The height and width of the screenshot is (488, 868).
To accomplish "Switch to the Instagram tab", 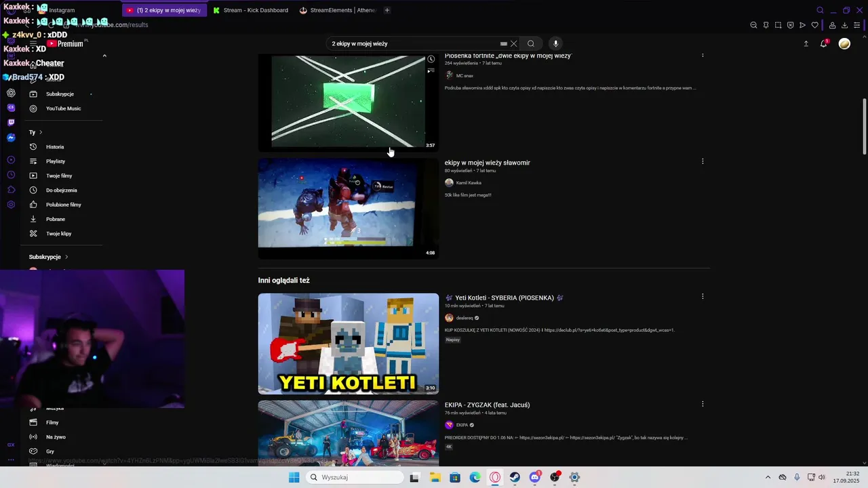I will coord(61,10).
